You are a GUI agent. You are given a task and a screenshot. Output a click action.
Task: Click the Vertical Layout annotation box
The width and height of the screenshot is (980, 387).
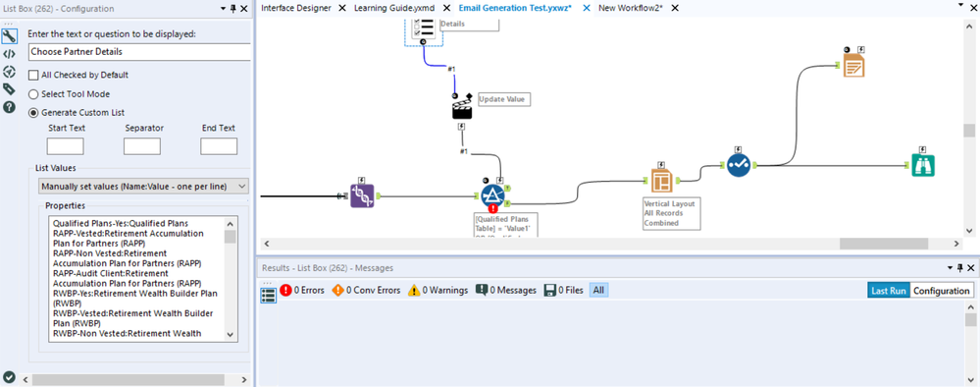672,213
